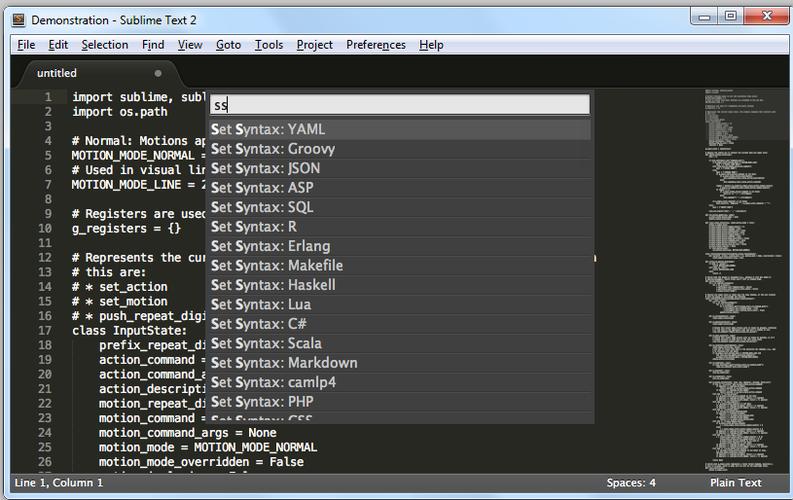Screen dimensions: 793x500
Task: Open the Preferences menu
Action: coord(376,45)
